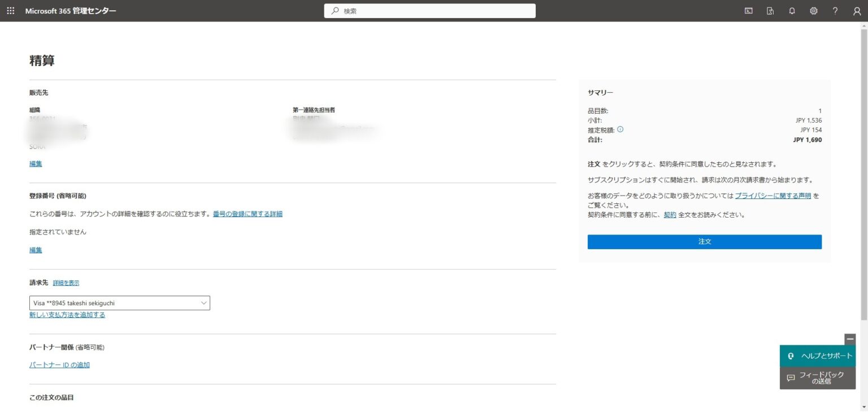Expand the Visa **8945 payment dropdown
Viewport: 868px width, 412px height.
[x=120, y=303]
